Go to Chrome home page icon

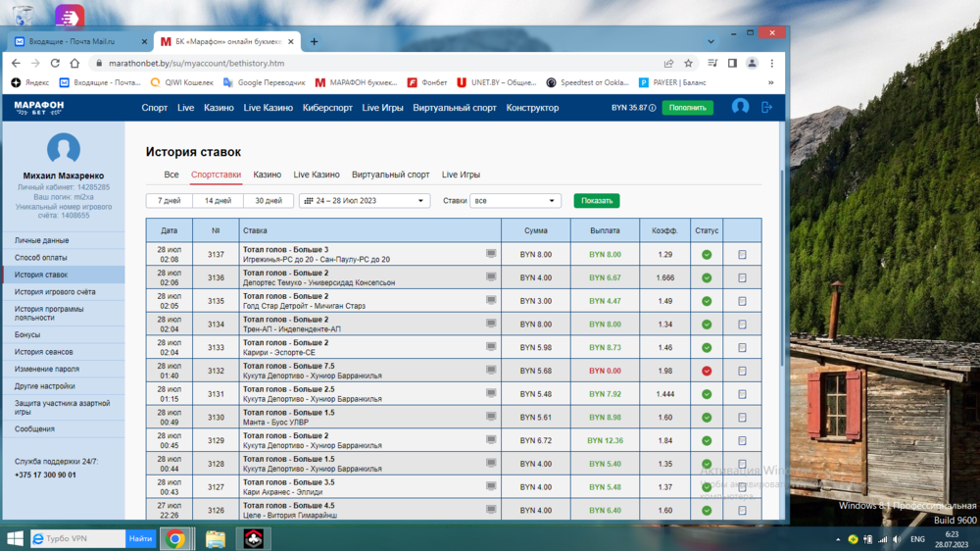[74, 63]
